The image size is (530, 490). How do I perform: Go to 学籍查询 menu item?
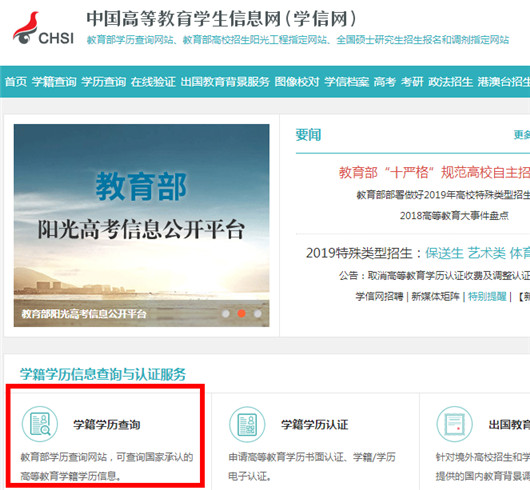54,81
